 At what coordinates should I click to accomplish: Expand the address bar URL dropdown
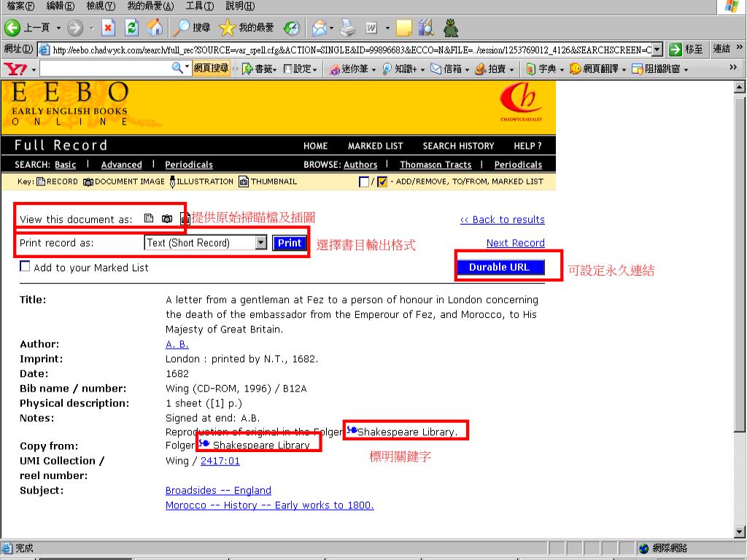(657, 49)
